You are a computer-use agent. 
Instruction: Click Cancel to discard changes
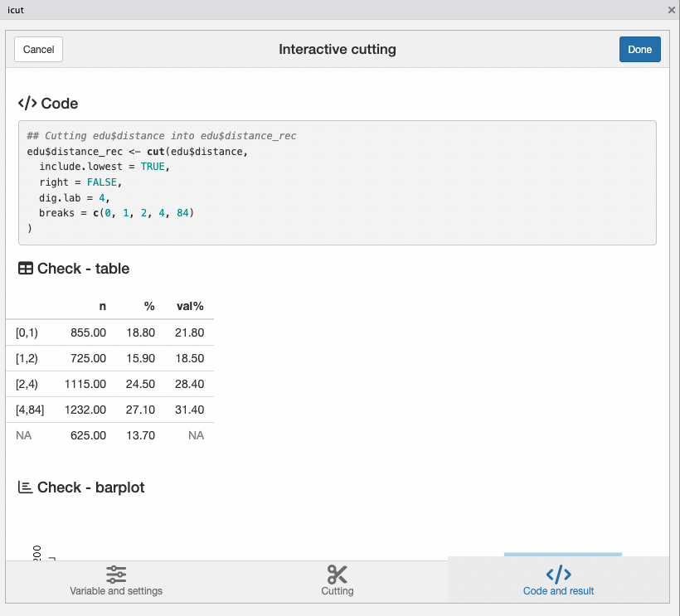tap(38, 49)
